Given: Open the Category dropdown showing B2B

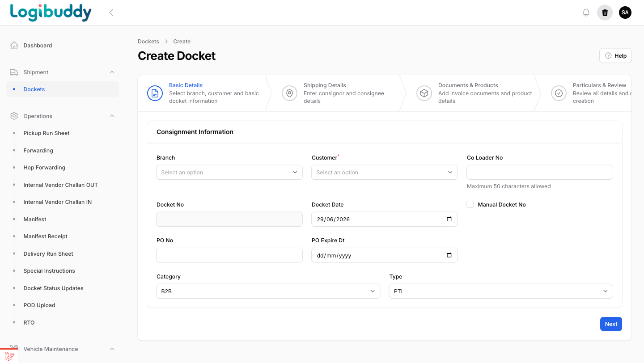Looking at the screenshot, I should 268,291.
